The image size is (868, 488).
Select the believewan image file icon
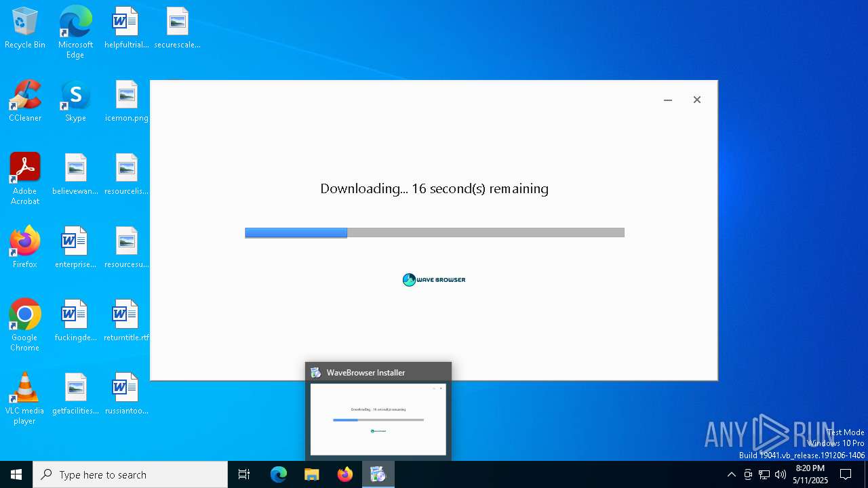[75, 175]
